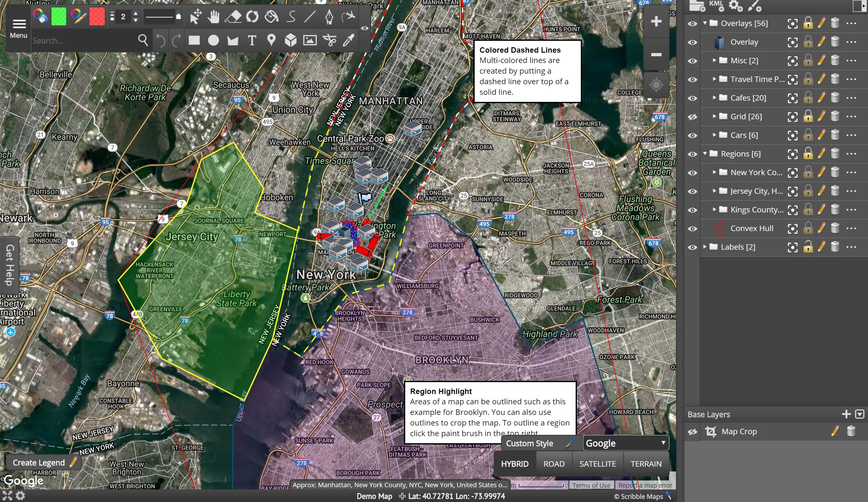Select the circle shape tool

[x=214, y=40]
